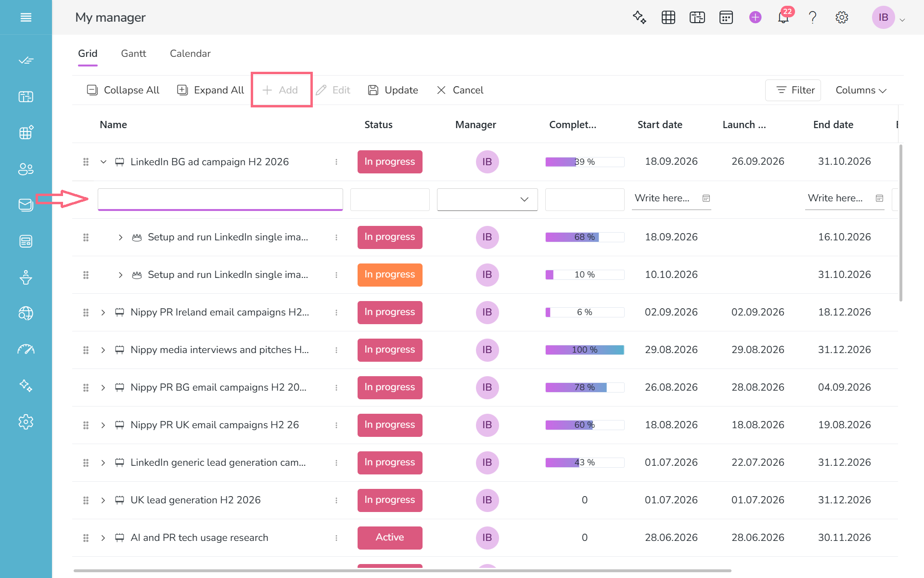
Task: Open the AI sparkle icon in sidebar
Action: coord(26,385)
